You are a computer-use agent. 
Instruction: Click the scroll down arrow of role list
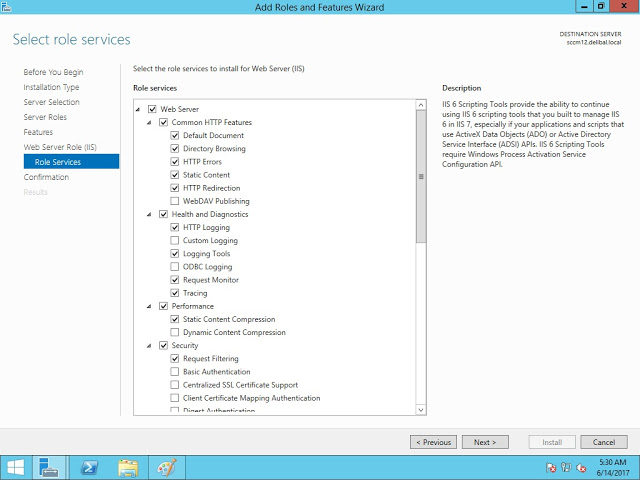tap(421, 409)
